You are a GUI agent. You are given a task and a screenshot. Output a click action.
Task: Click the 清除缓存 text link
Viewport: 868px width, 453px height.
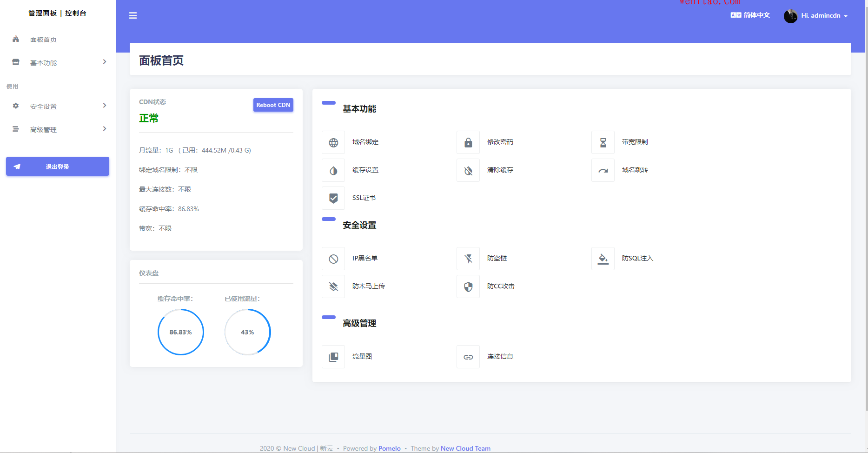click(500, 170)
